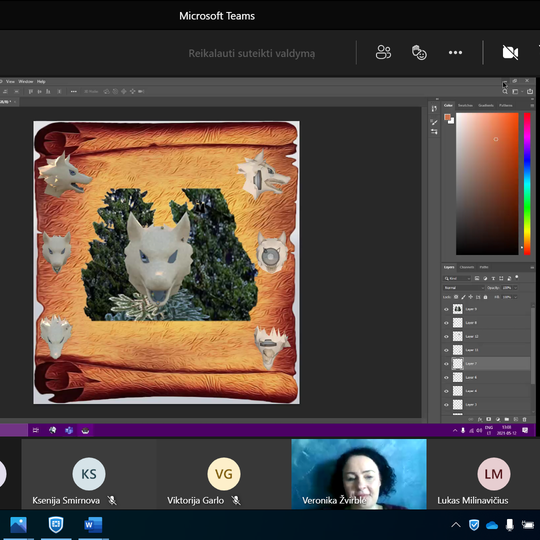
Task: Open the Teams reactions icon
Action: [x=419, y=53]
